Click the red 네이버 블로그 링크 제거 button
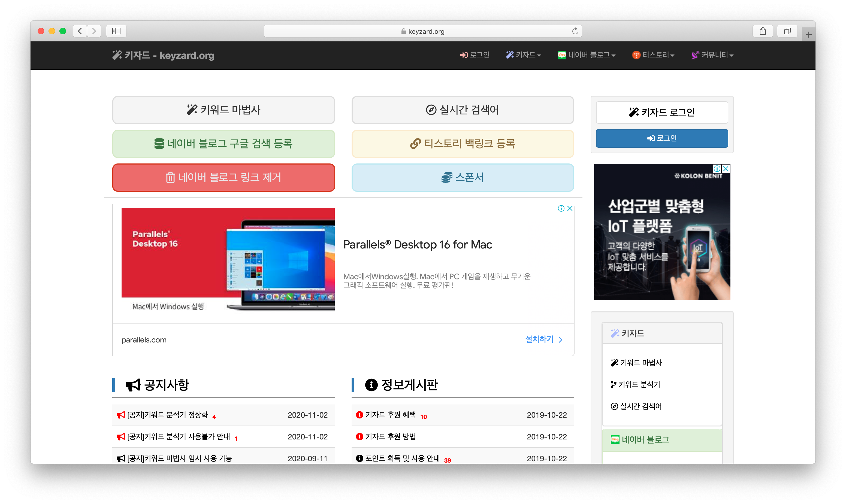Viewport: 846px width, 504px height. [223, 178]
